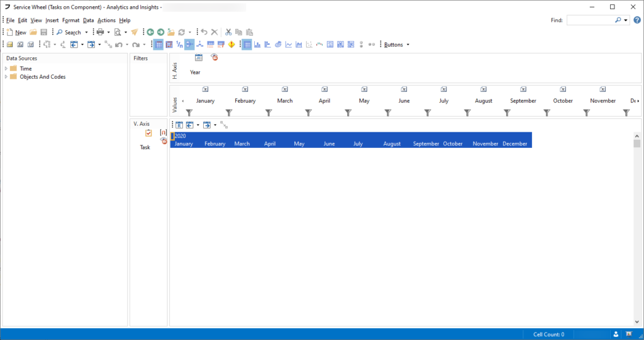Open the Buttons dropdown in toolbar
The image size is (644, 340).
(397, 45)
